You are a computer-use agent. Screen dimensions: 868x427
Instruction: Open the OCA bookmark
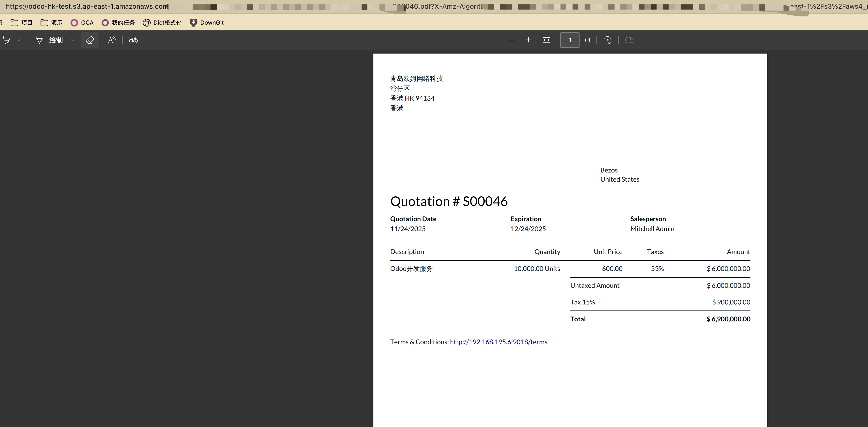[82, 23]
